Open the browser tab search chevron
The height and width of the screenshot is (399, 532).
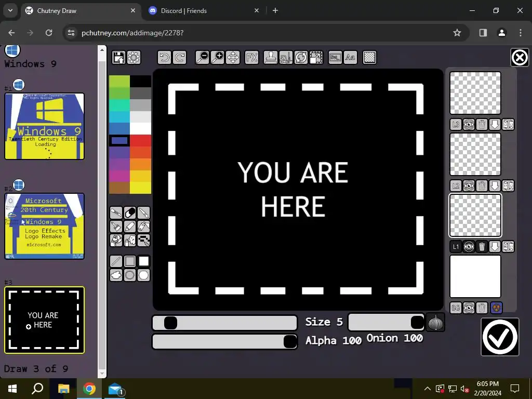10,10
